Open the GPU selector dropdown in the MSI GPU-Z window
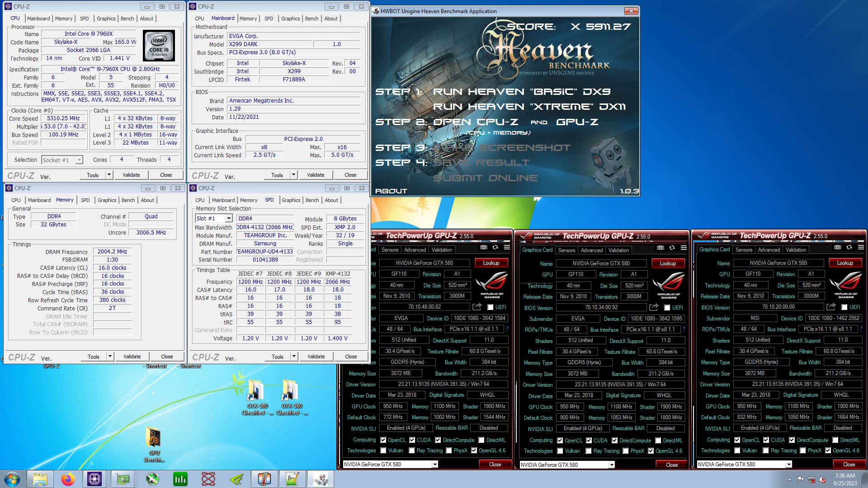This screenshot has width=868, height=488. coord(789,464)
